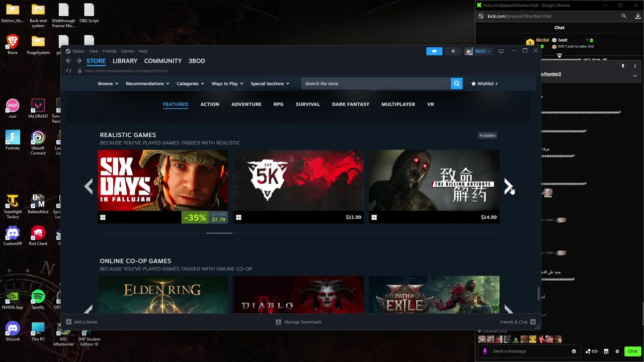Open Path of Exile 2 card
The image size is (644, 362).
(434, 295)
